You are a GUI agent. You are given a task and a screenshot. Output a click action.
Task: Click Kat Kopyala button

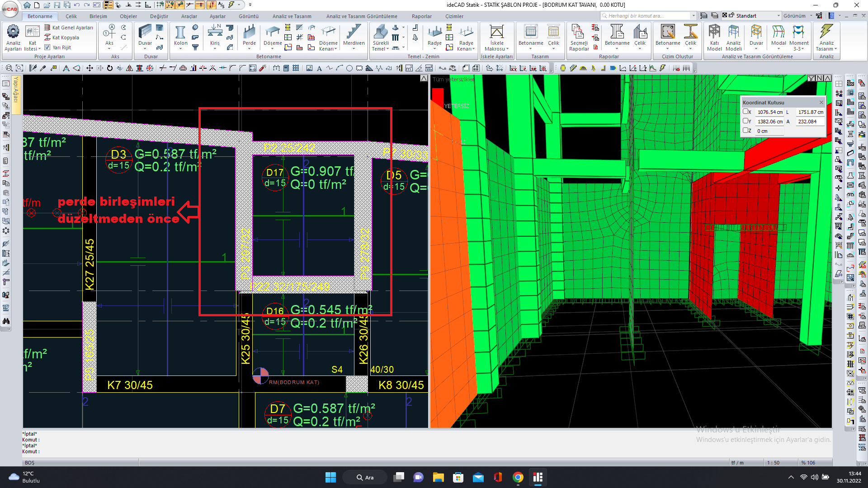click(x=61, y=38)
